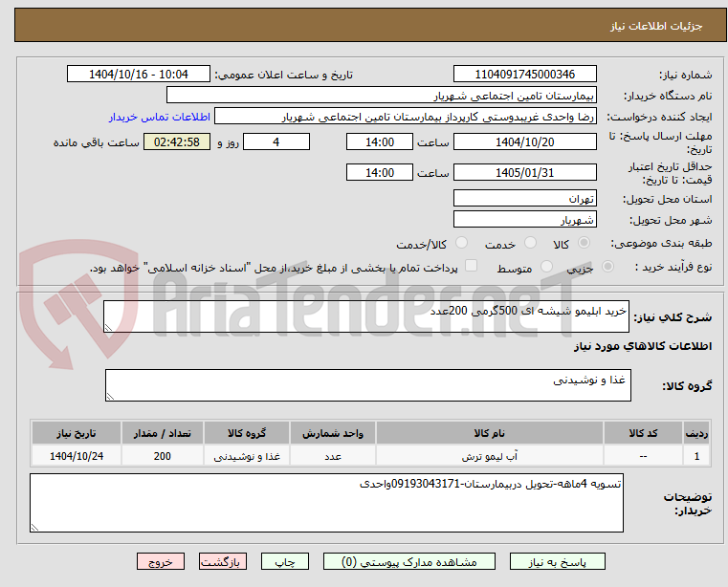Click the بازگشت back button

pos(223,561)
